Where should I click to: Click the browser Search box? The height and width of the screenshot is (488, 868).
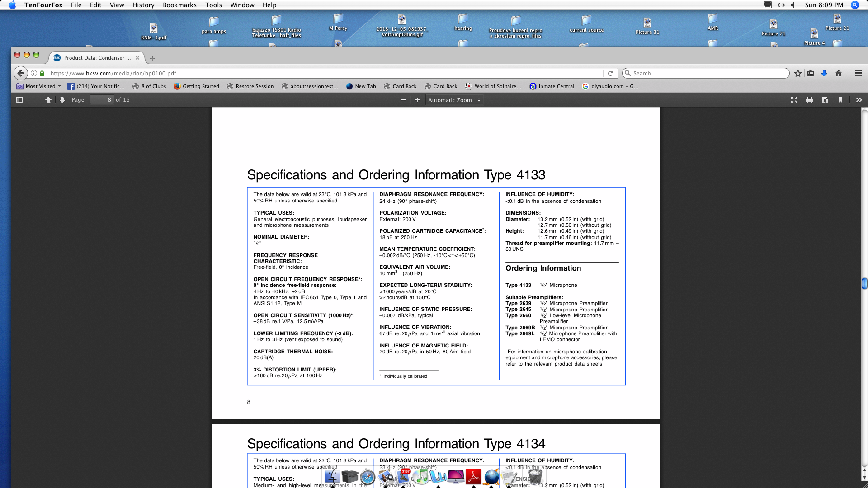click(x=706, y=73)
